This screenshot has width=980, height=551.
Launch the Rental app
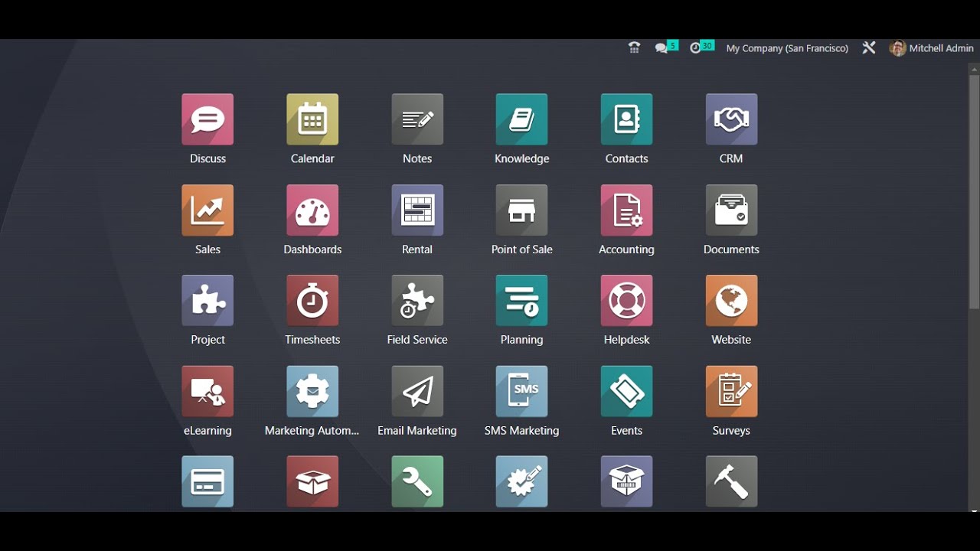pyautogui.click(x=417, y=210)
